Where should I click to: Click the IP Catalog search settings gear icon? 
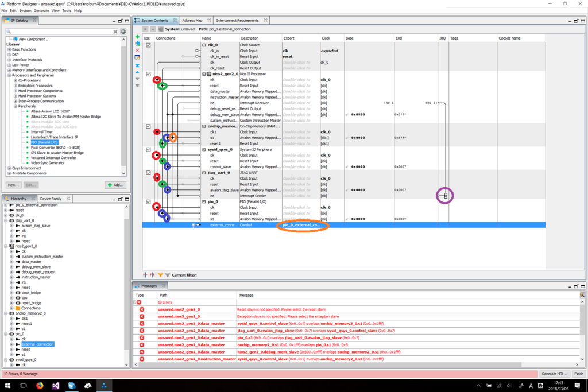pyautogui.click(x=123, y=32)
